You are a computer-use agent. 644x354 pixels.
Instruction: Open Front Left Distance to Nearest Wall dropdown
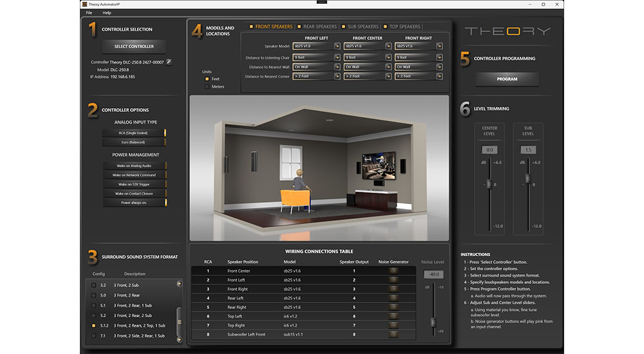pyautogui.click(x=316, y=67)
